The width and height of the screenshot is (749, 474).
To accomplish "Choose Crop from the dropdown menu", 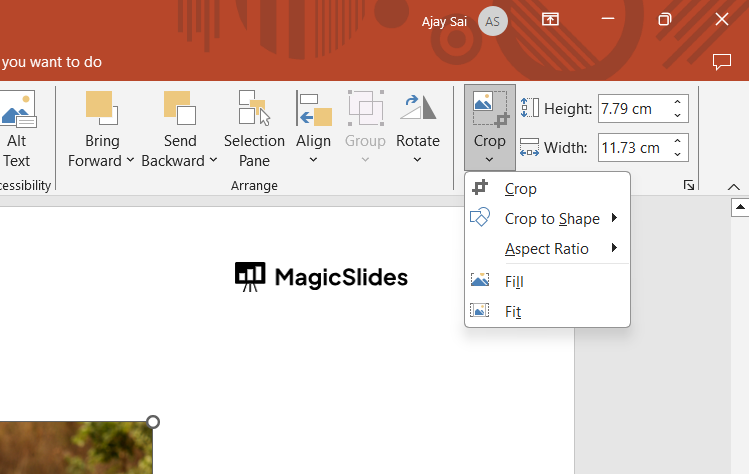I will point(521,189).
